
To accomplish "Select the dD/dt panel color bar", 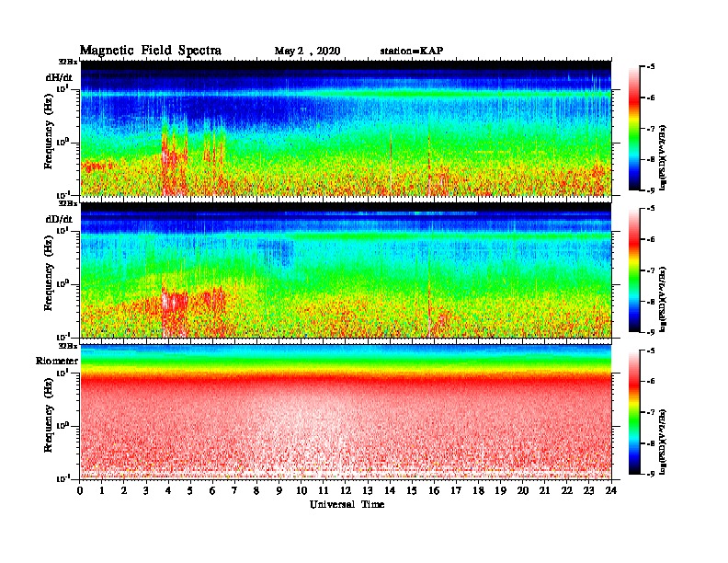I will tap(634, 270).
